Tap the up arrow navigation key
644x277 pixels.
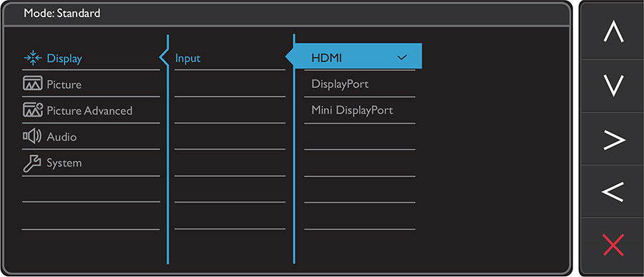click(614, 34)
